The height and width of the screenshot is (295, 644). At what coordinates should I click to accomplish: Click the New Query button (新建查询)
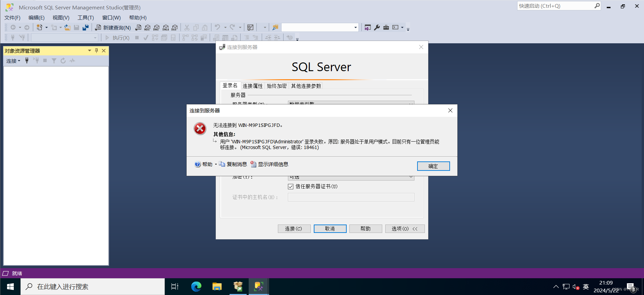(x=113, y=28)
